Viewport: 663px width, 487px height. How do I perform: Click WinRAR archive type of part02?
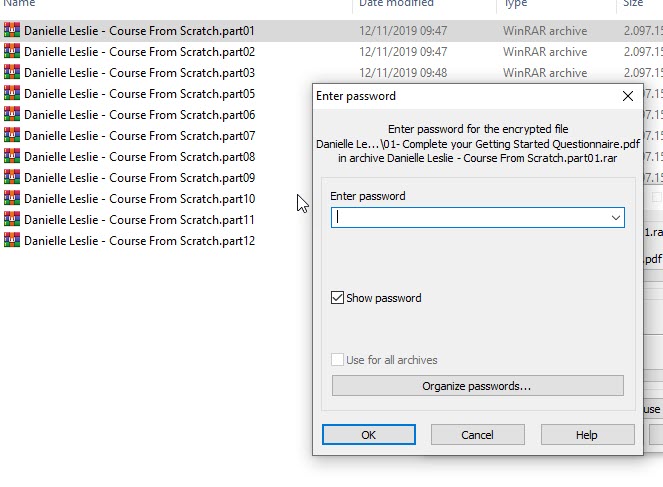545,52
